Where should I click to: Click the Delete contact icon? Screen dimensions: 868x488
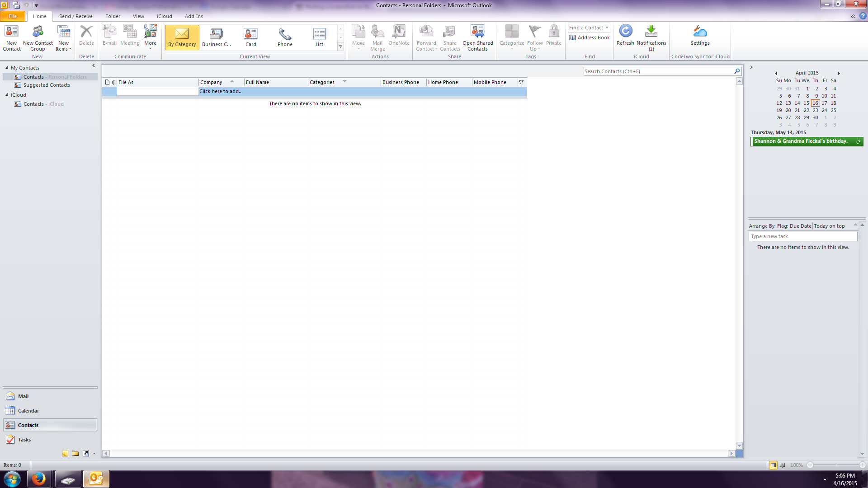(86, 36)
